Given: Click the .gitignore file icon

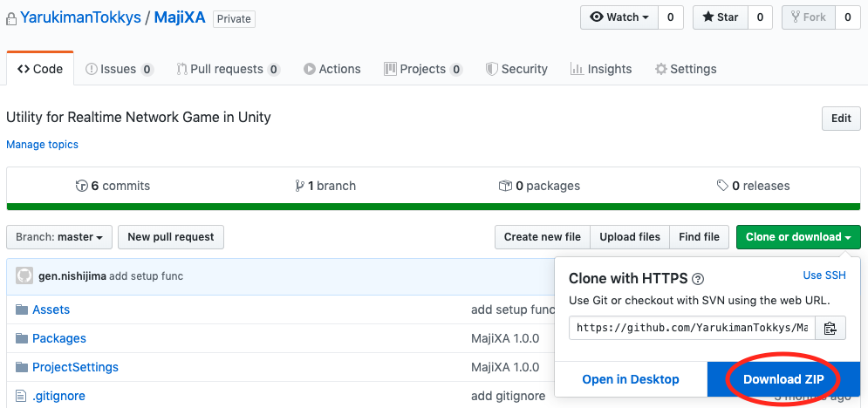Looking at the screenshot, I should 21,396.
